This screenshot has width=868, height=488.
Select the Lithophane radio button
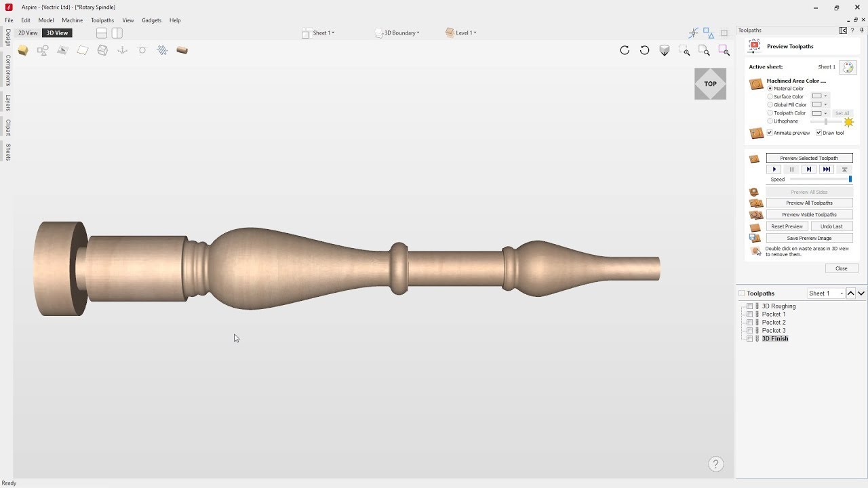click(770, 121)
